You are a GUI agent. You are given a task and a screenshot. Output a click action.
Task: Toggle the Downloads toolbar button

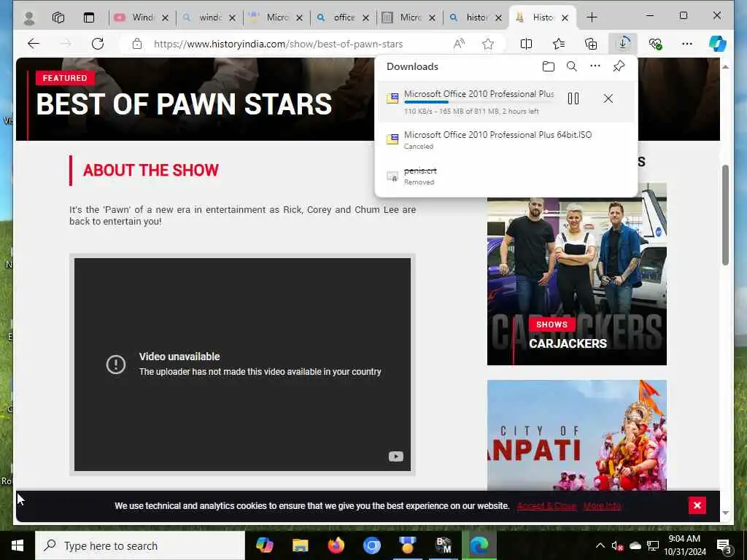623,44
